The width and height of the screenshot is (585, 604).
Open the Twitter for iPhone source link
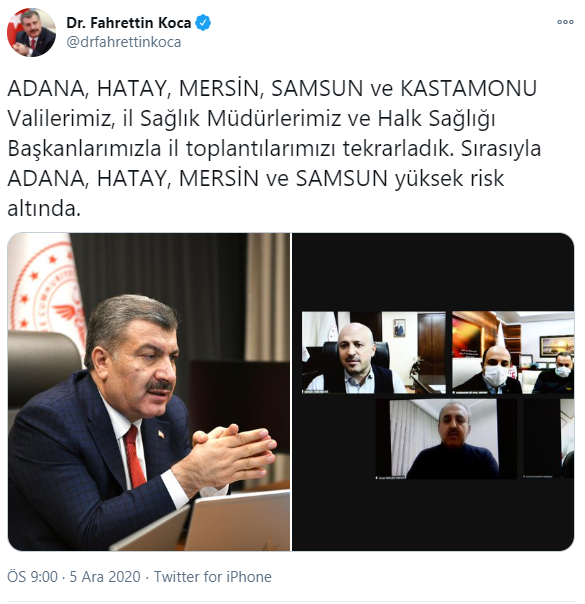(x=213, y=577)
